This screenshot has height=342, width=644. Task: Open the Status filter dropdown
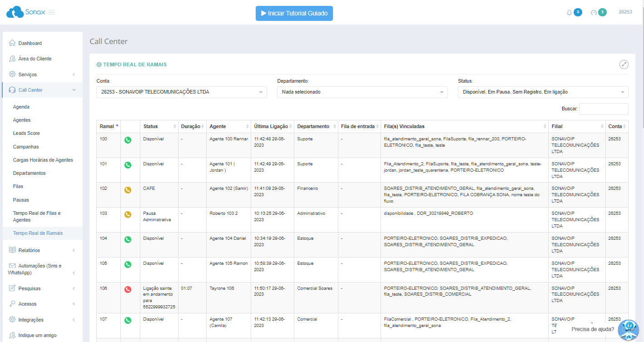point(543,92)
